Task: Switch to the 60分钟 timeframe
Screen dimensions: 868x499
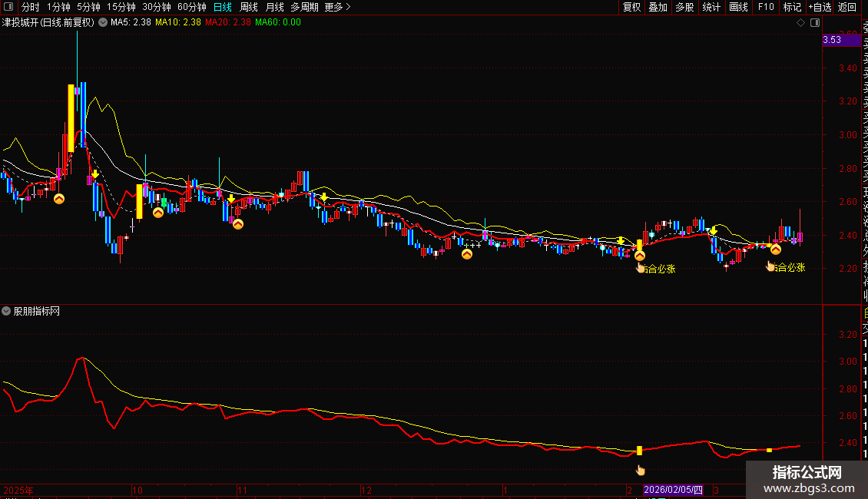Action: click(192, 7)
